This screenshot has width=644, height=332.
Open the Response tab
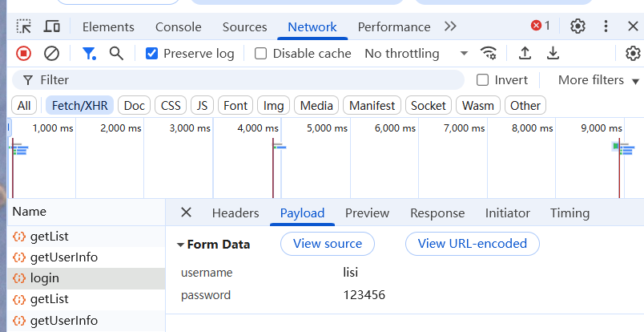tap(437, 213)
